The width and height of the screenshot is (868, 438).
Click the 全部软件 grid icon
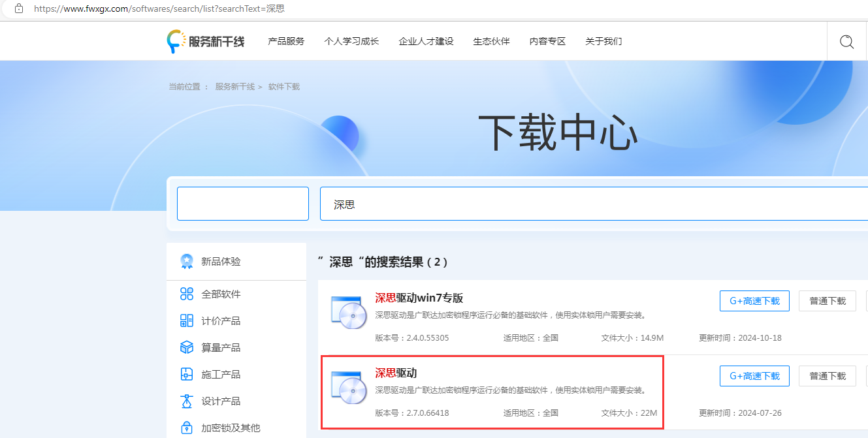[187, 294]
